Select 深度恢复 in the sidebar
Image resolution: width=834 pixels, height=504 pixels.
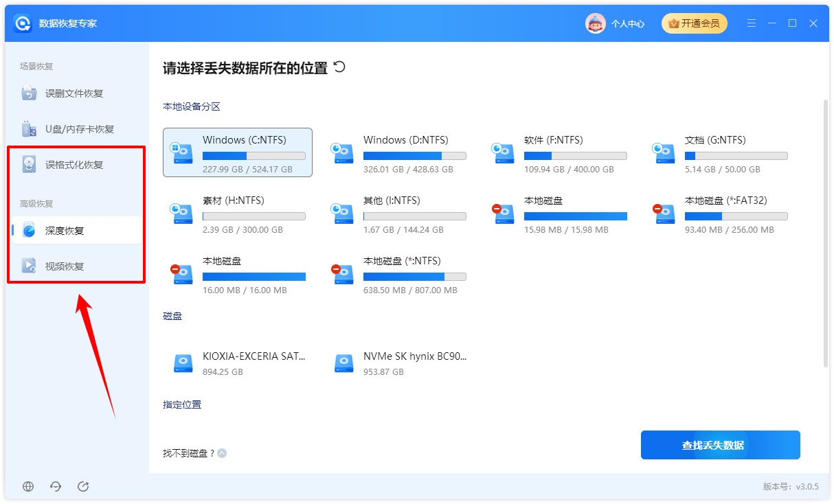pyautogui.click(x=77, y=230)
